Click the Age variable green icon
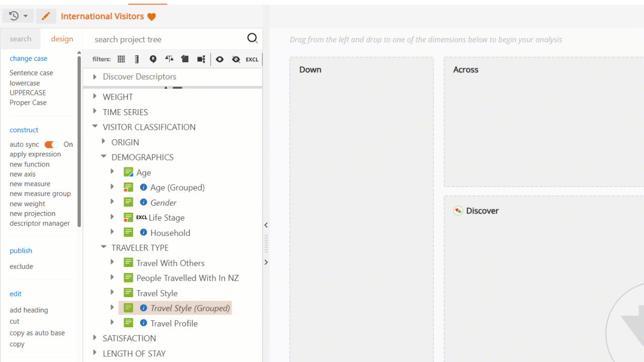 (128, 172)
